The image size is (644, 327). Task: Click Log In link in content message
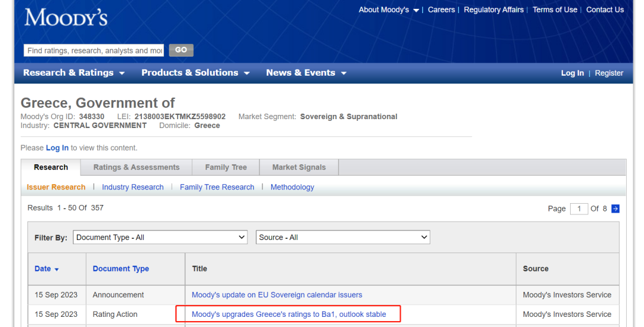point(57,148)
